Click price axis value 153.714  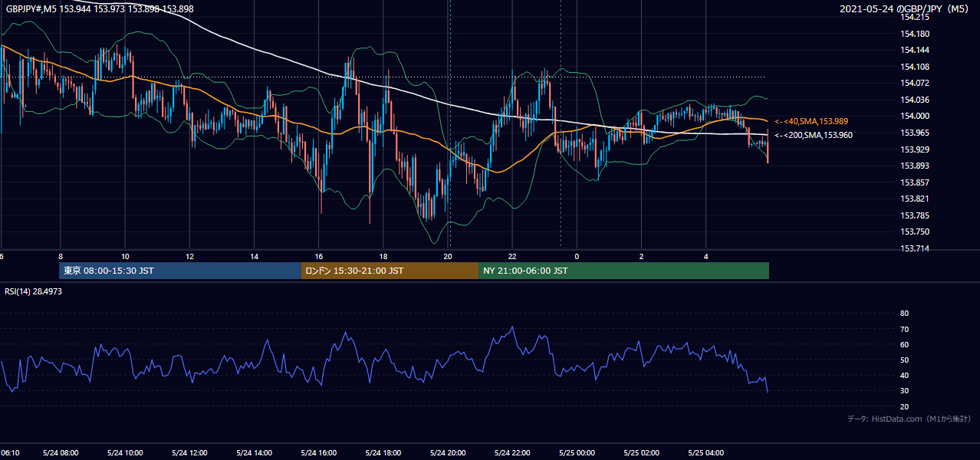tap(916, 248)
